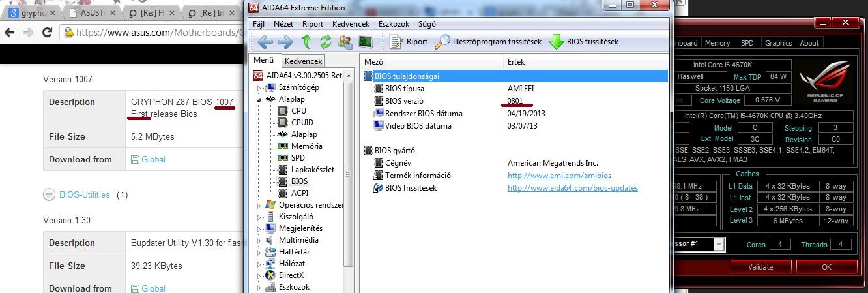Click the users icon in AIDA64 toolbar

[x=345, y=42]
